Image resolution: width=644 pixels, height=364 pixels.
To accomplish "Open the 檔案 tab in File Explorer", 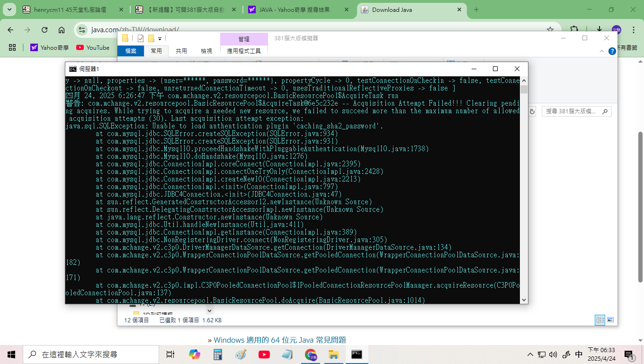I will tap(131, 51).
